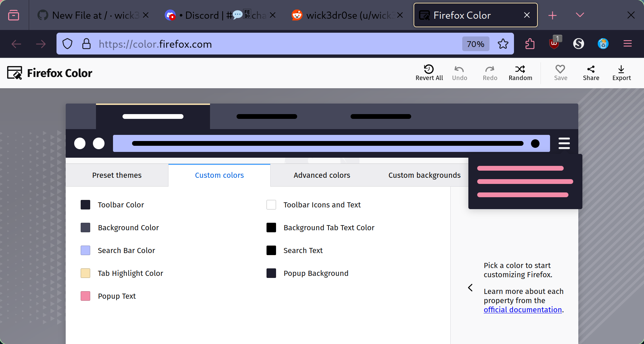Screen dimensions: 644x344
Task: Pick the Background Color swatch
Action: (85, 228)
